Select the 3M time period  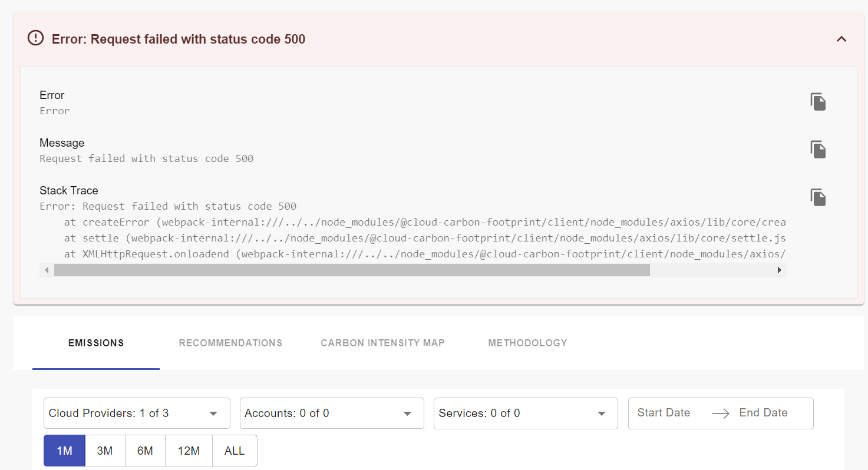coord(104,450)
